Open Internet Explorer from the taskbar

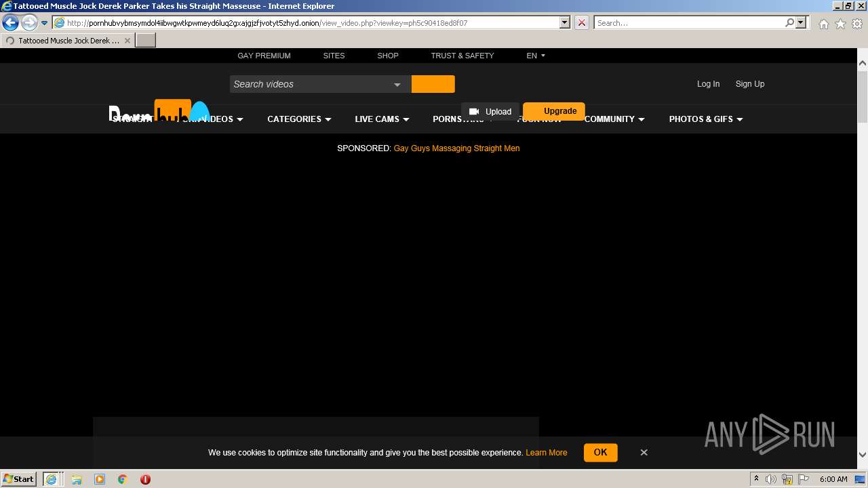coord(52,479)
